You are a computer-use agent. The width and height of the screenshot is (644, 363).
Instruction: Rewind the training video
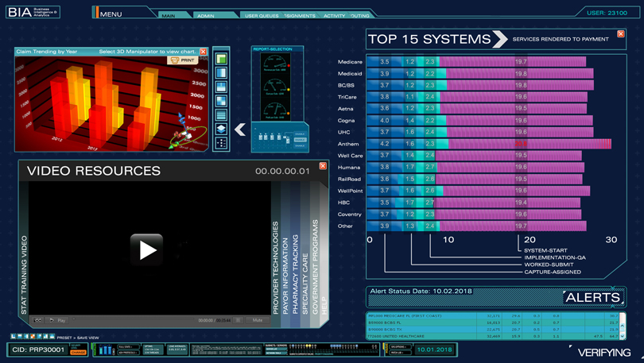pyautogui.click(x=37, y=320)
